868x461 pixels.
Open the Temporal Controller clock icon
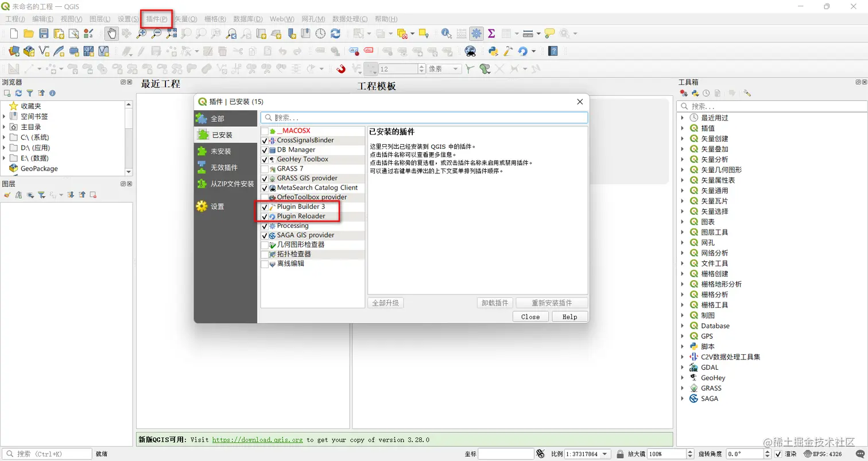pyautogui.click(x=320, y=34)
